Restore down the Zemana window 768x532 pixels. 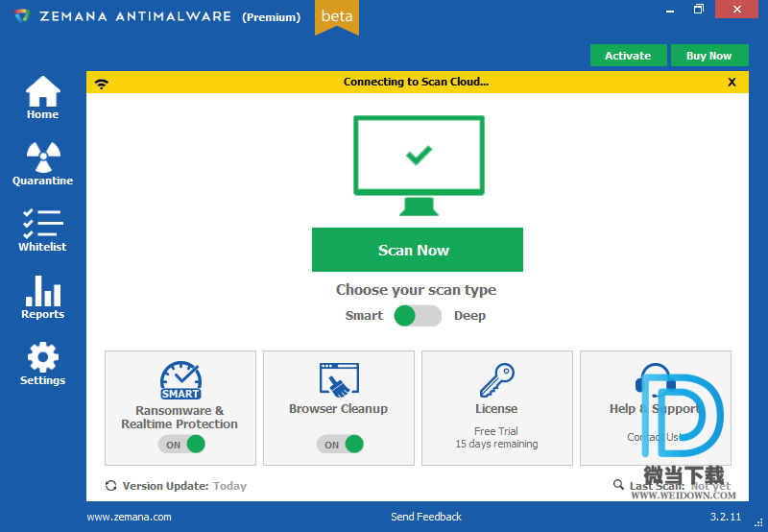click(x=699, y=10)
